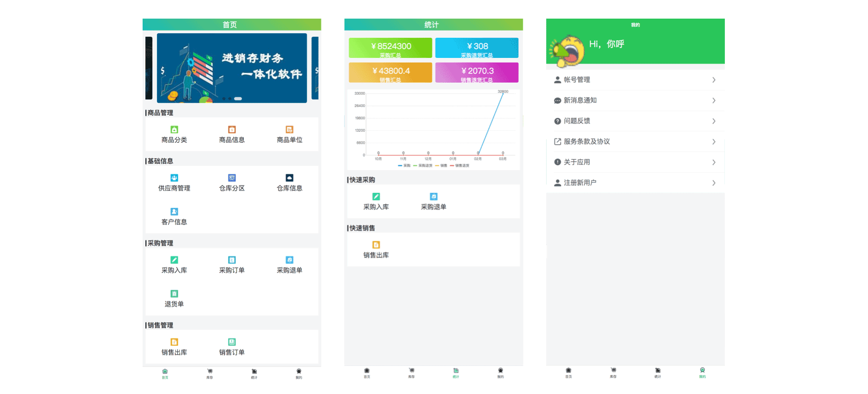Screen dimensions: 868x394
Task: Expand the 新消息通知 row chevron
Action: [x=714, y=100]
